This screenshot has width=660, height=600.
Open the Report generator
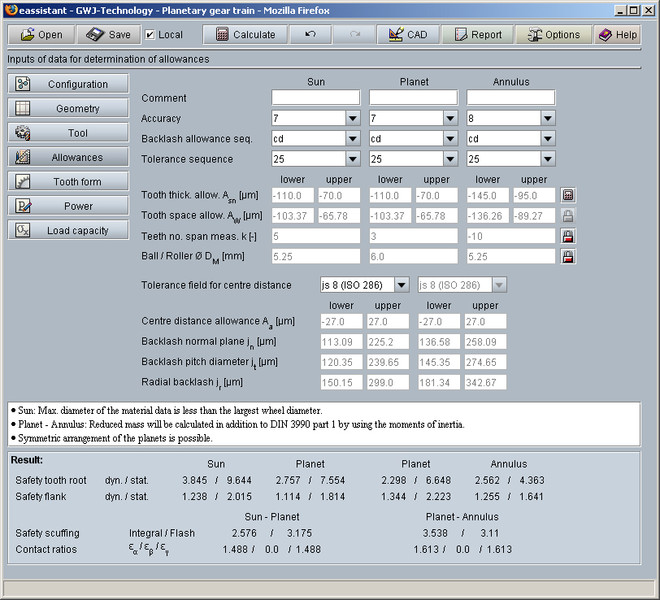[x=476, y=34]
